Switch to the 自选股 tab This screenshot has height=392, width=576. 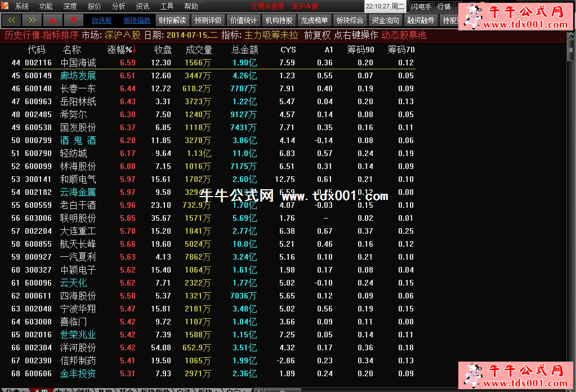(101, 20)
